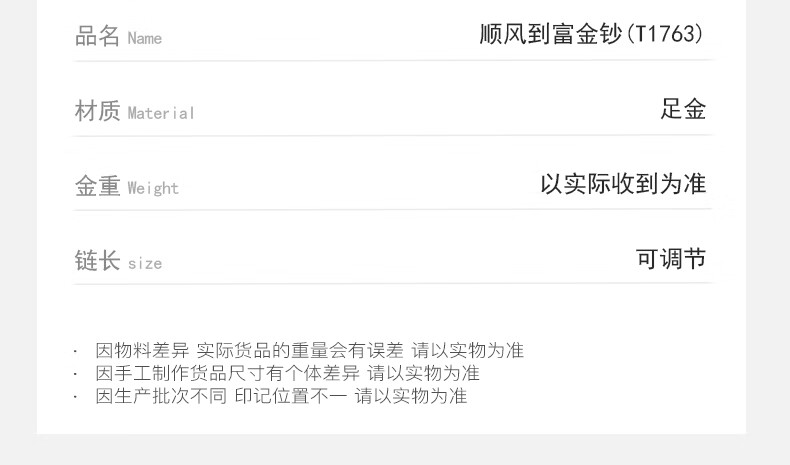
Task: Click the 金重 Weight label
Action: pyautogui.click(x=126, y=186)
